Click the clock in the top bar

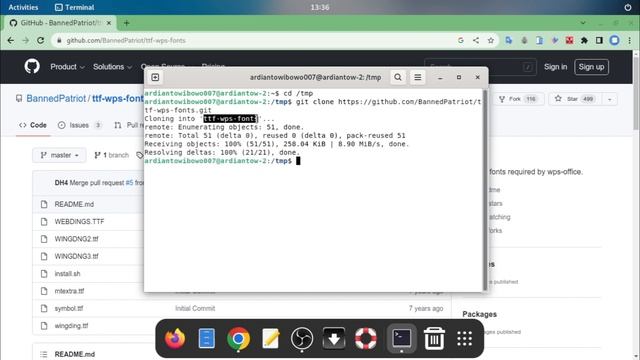(x=320, y=7)
